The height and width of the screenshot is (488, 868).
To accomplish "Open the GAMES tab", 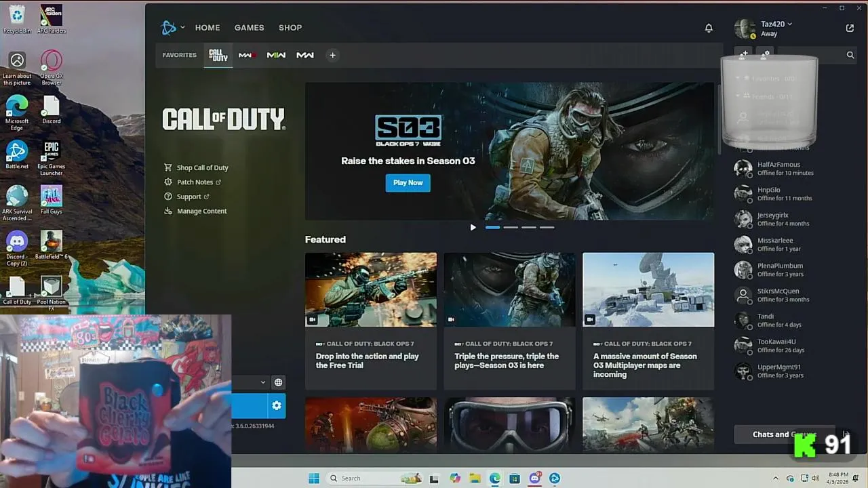I will tap(249, 28).
